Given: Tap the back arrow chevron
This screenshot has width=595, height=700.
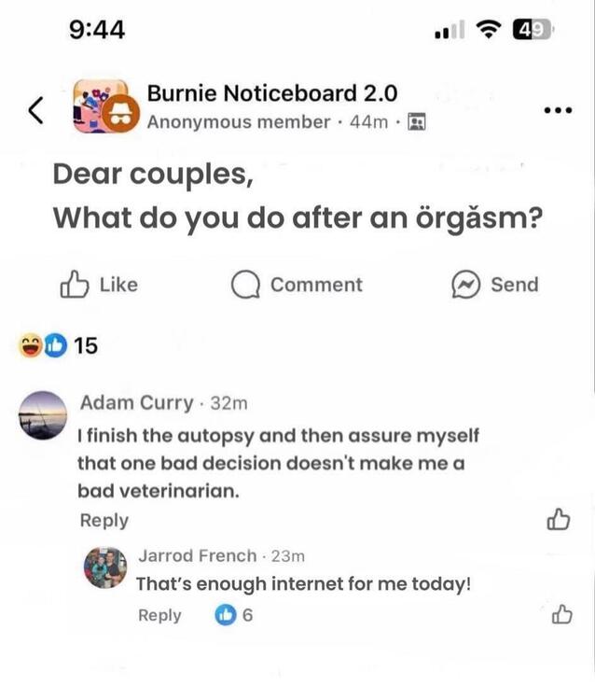Looking at the screenshot, I should pos(35,111).
